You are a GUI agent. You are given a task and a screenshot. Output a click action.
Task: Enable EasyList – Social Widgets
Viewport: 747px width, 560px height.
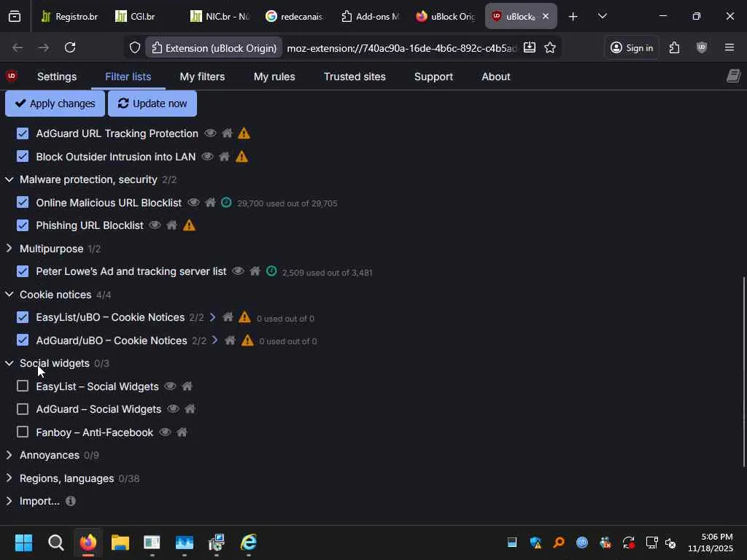[23, 386]
